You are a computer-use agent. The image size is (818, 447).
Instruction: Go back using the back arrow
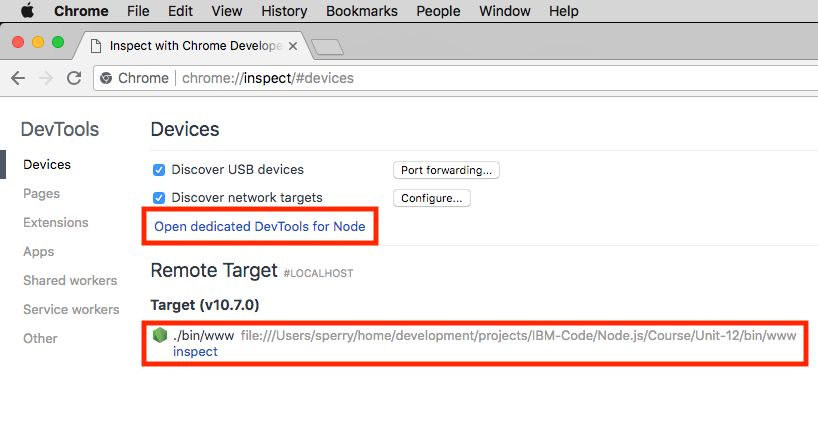coord(18,78)
